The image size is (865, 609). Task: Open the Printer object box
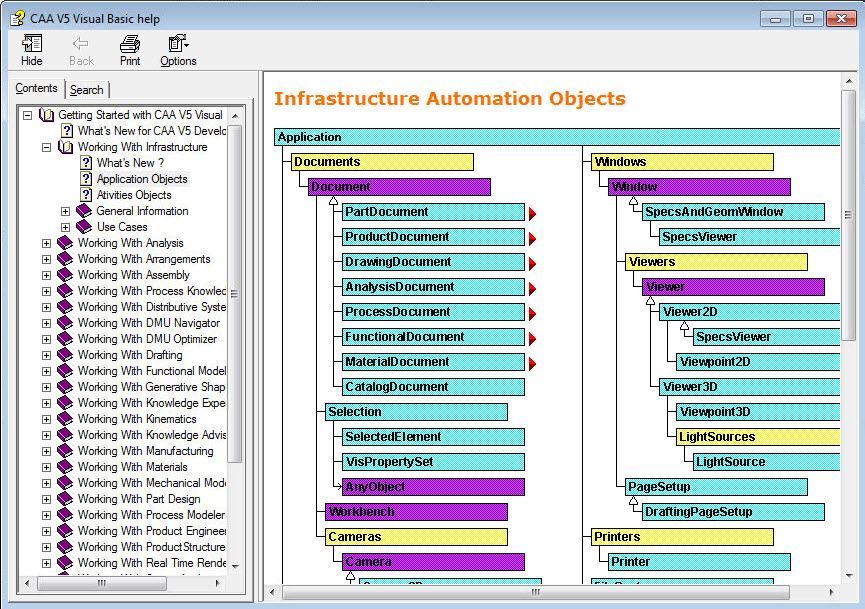[699, 562]
